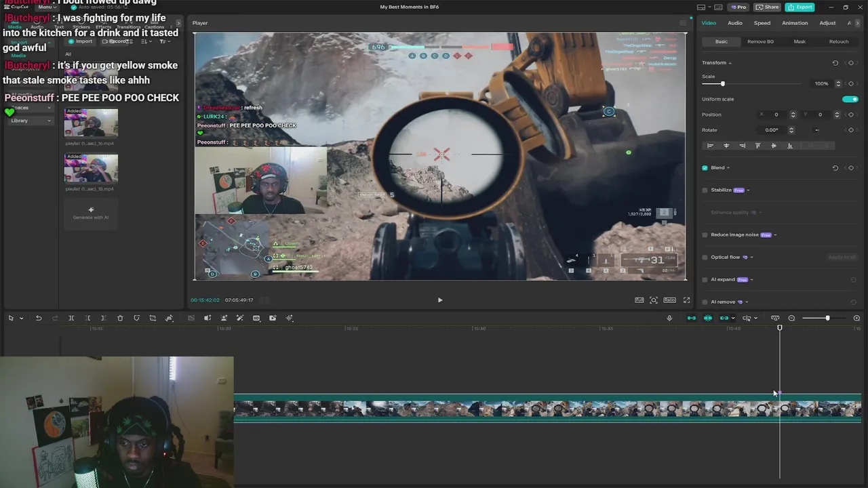Open the Library dropdown in media panel
This screenshot has width=868, height=488.
[x=31, y=121]
